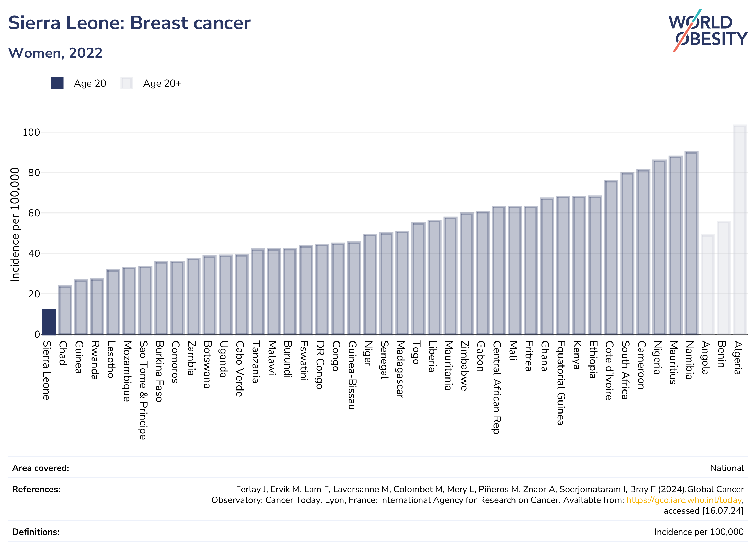
Task: Toggle the Age 20+ legend swatch
Action: 127,83
